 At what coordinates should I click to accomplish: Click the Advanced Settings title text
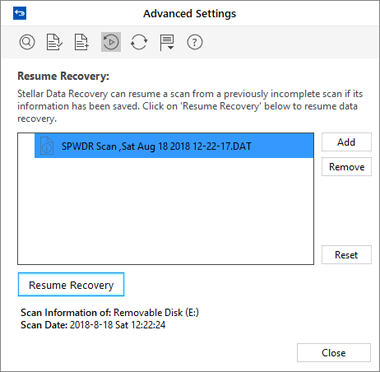(x=190, y=14)
